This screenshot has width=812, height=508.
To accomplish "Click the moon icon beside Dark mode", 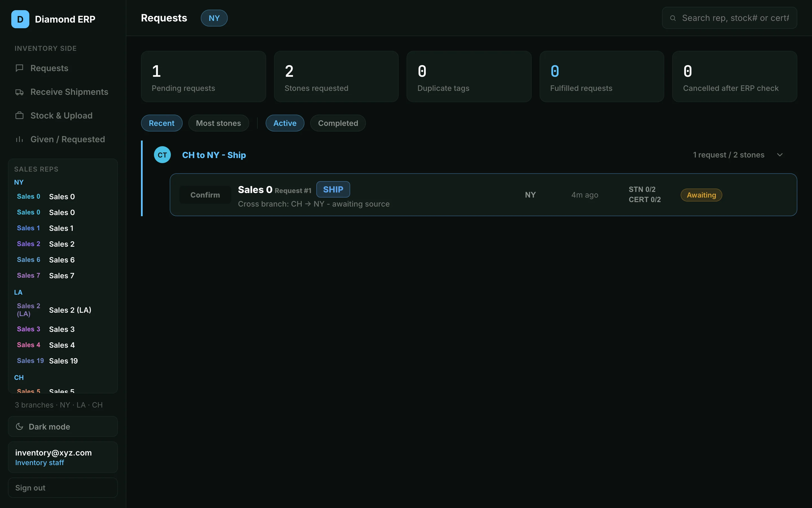I will pos(19,427).
